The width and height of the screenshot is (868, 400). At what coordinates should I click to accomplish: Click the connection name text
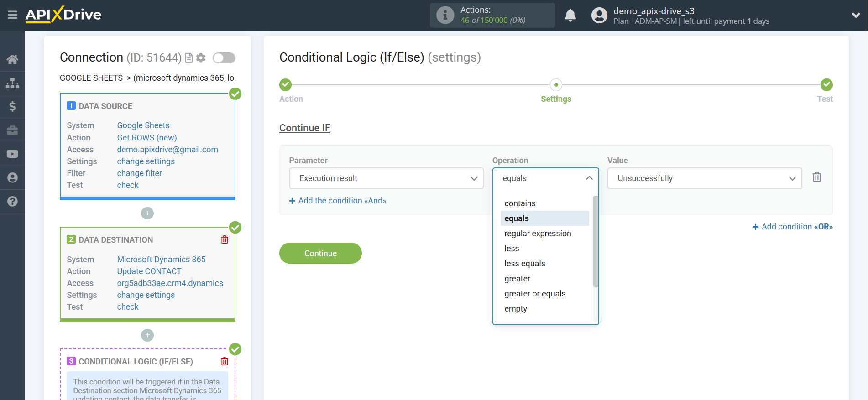pos(148,78)
